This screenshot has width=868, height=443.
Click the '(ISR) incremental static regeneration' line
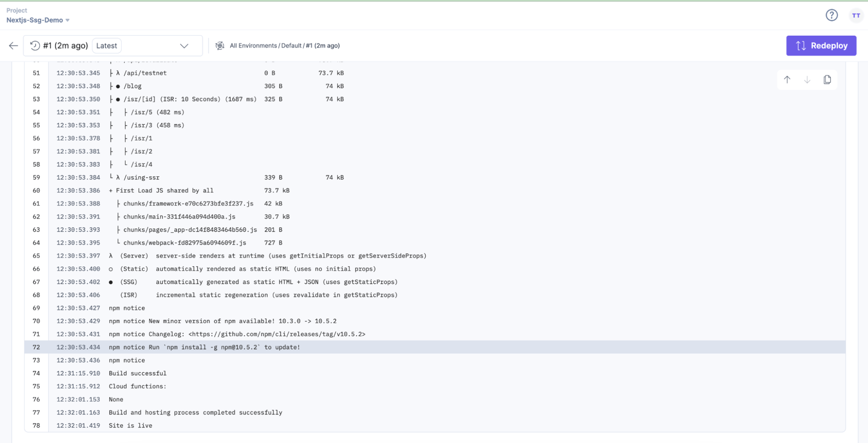click(435, 295)
